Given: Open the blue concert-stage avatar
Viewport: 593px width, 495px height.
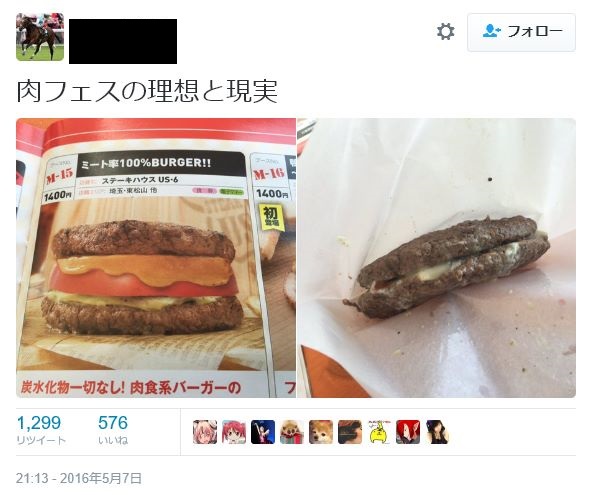Looking at the screenshot, I should tap(263, 431).
